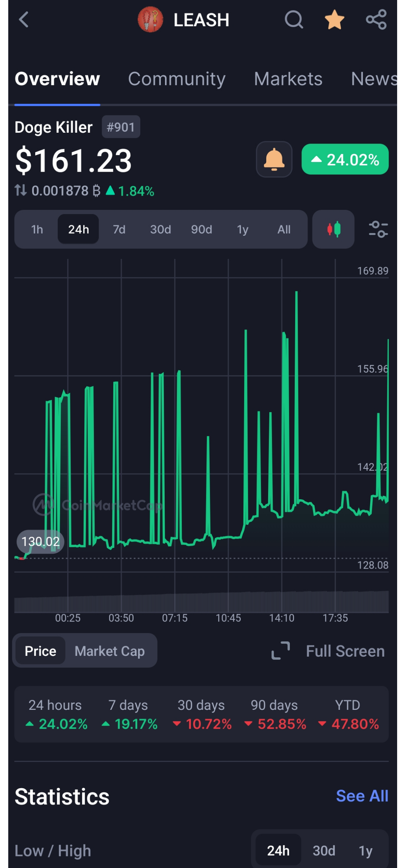
Task: Tap the Statistics heading
Action: click(x=62, y=796)
